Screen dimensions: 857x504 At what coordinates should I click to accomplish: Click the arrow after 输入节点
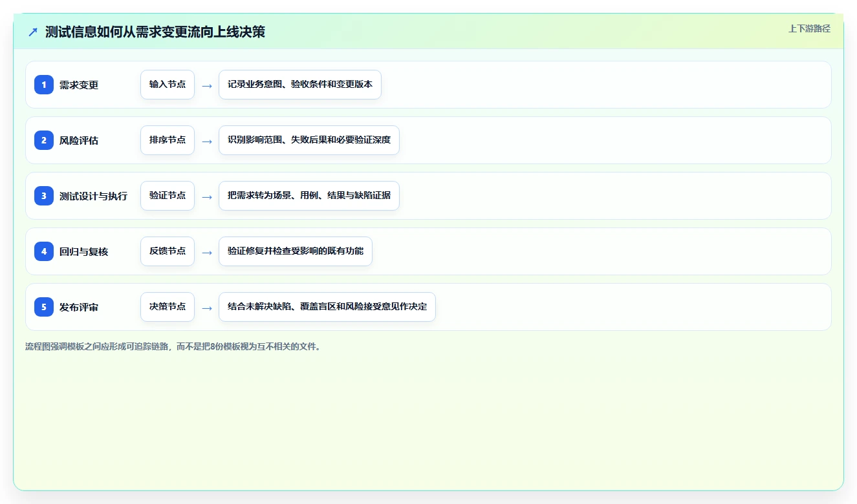coord(207,85)
